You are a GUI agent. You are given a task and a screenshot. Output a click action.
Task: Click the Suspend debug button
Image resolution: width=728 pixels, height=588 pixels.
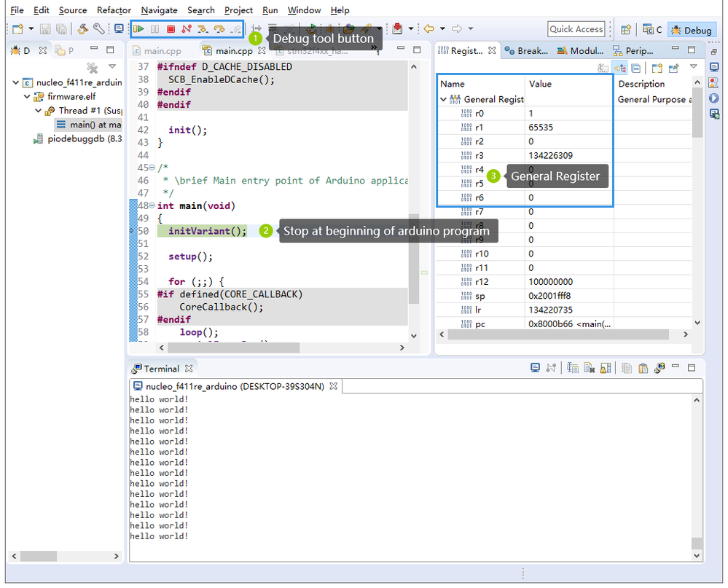pyautogui.click(x=154, y=28)
